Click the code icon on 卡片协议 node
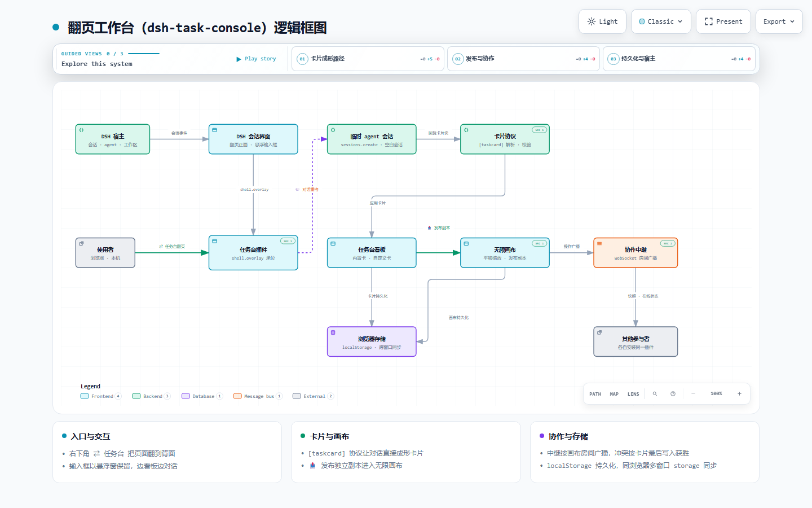This screenshot has height=508, width=812. pyautogui.click(x=466, y=130)
